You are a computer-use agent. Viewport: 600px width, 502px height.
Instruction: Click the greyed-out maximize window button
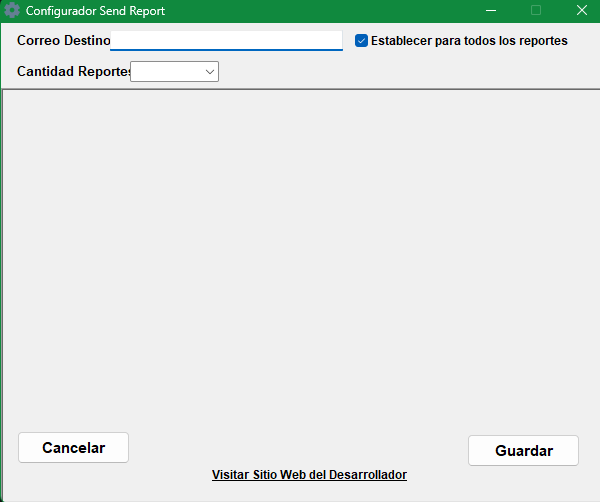[x=536, y=11]
